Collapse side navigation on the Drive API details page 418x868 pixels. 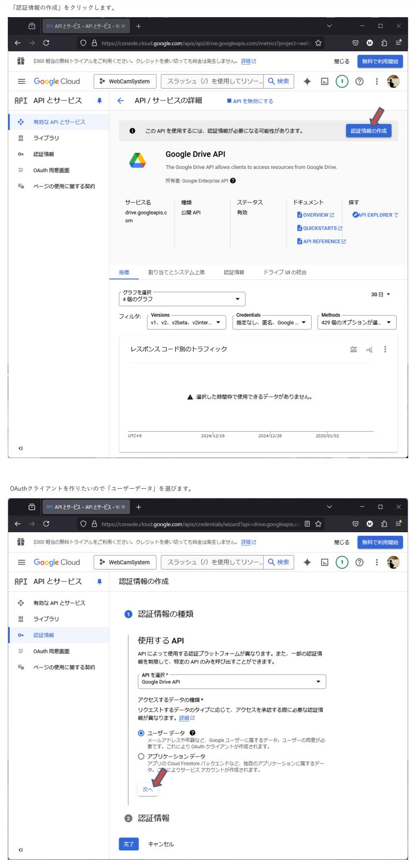pos(21,448)
